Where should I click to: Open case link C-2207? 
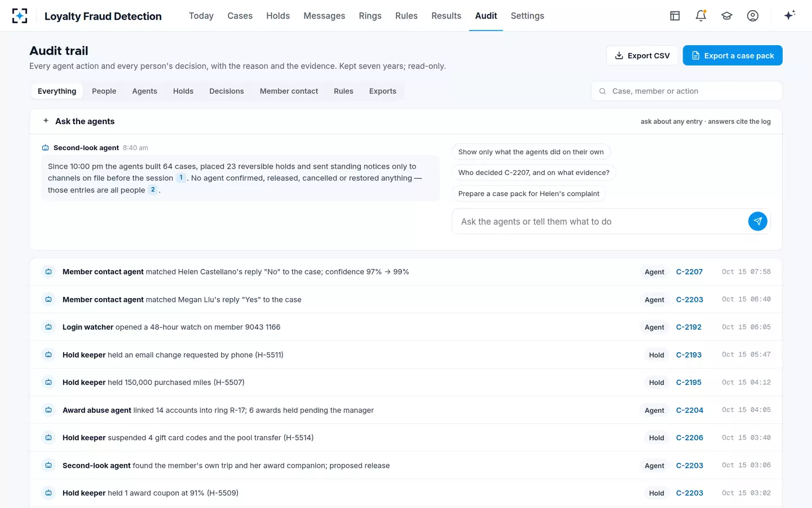pos(690,271)
